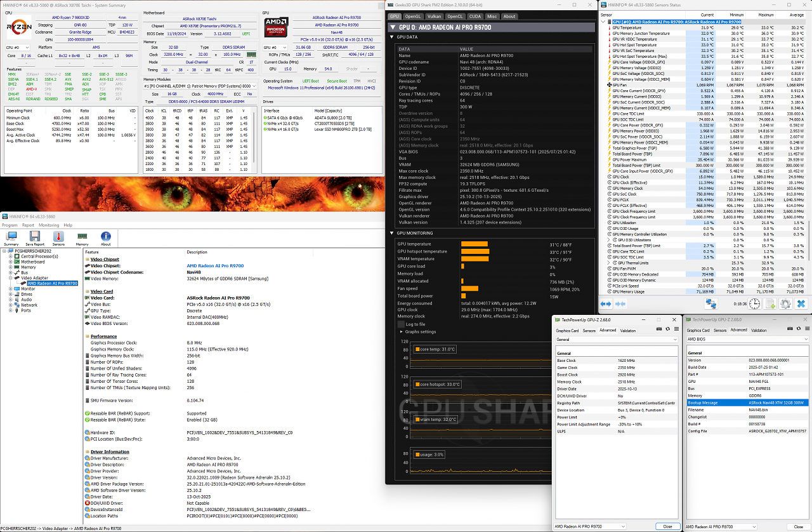Open hamburger menu in right GPU-Z window
This screenshot has height=532, width=812.
(806, 329)
